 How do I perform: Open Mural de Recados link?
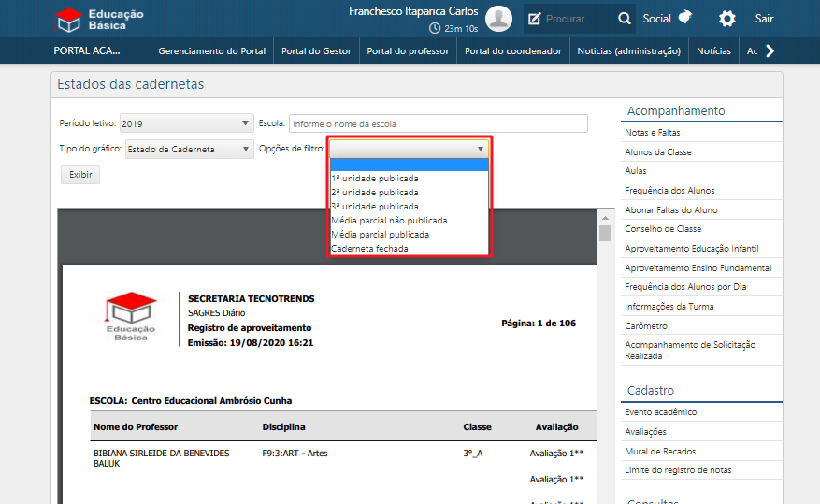[x=660, y=452]
